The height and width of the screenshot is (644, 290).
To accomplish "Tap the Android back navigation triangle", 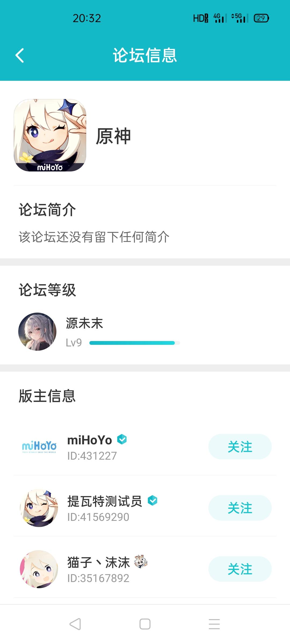I will (x=75, y=624).
